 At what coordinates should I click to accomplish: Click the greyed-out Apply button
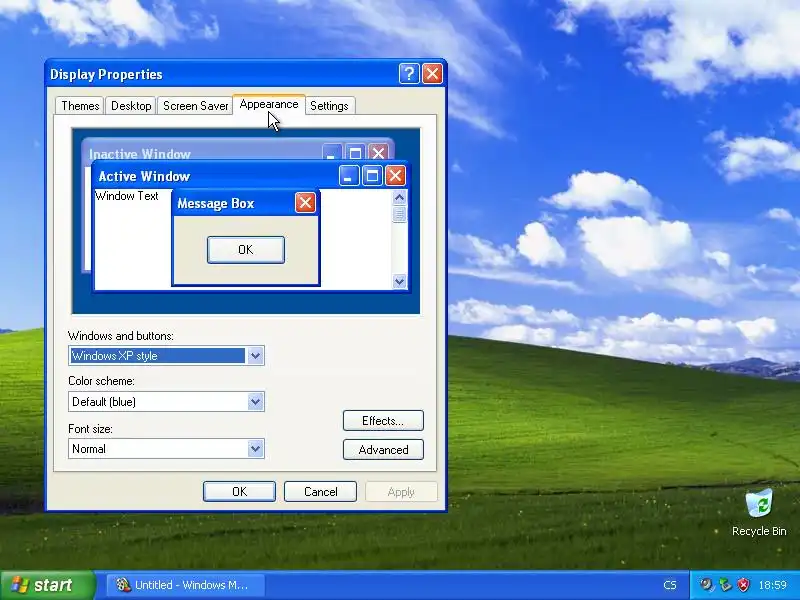tap(401, 492)
